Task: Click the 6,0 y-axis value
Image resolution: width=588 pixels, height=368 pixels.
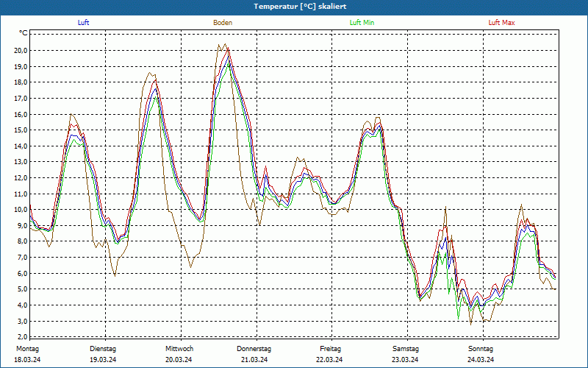Action: pos(22,273)
